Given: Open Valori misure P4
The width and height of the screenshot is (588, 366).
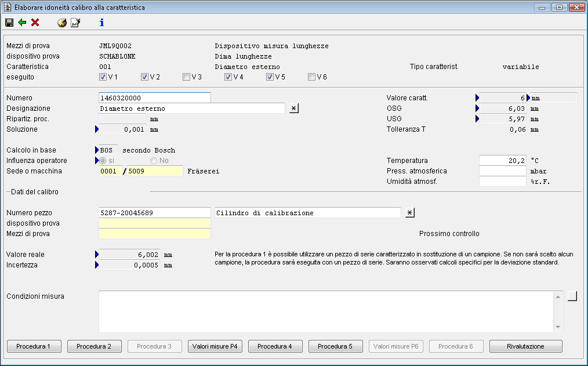Looking at the screenshot, I should pyautogui.click(x=215, y=346).
